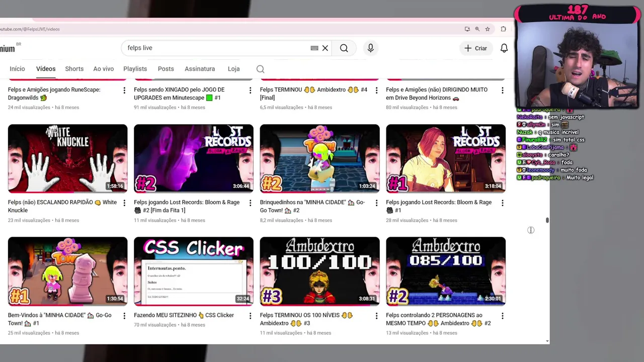Open 'Felps sendo XINGADO' Minutescape title
The height and width of the screenshot is (362, 644).
click(x=179, y=94)
